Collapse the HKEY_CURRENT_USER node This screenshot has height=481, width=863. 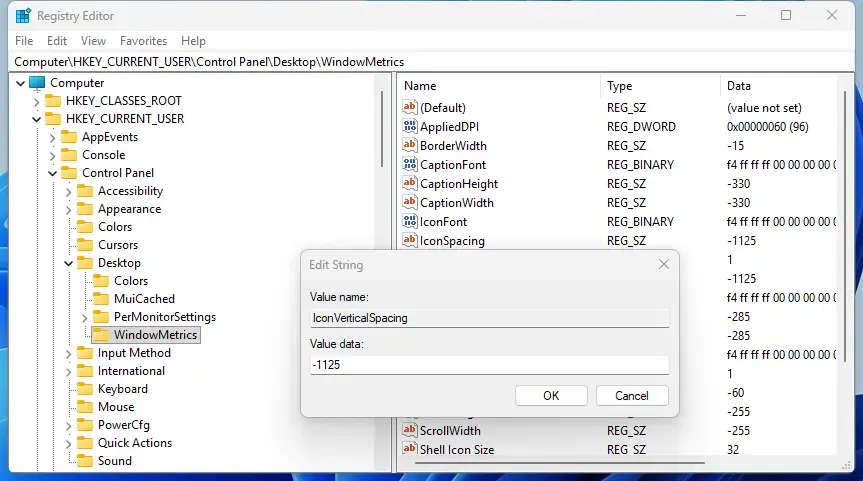click(36, 119)
